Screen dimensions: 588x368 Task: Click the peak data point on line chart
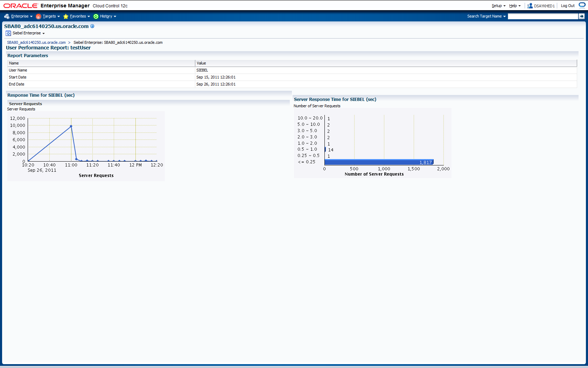tap(71, 126)
